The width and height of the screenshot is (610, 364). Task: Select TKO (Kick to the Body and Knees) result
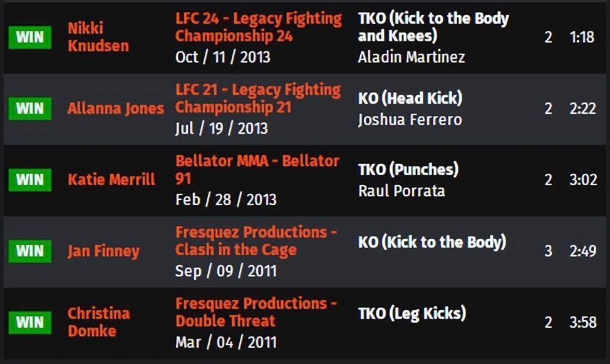(x=433, y=27)
